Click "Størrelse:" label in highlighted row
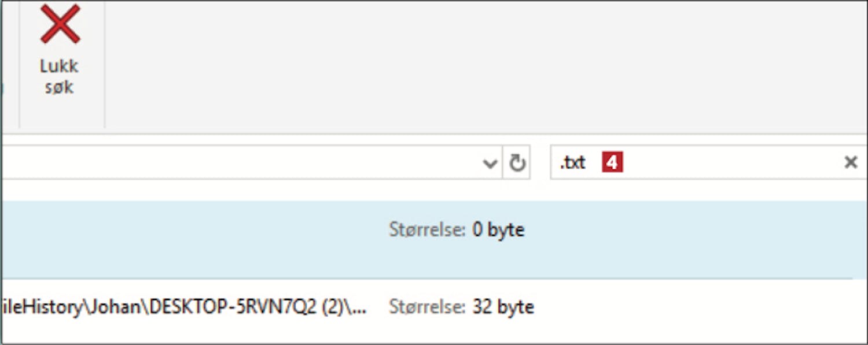Screen dimensions: 868x345 point(427,230)
